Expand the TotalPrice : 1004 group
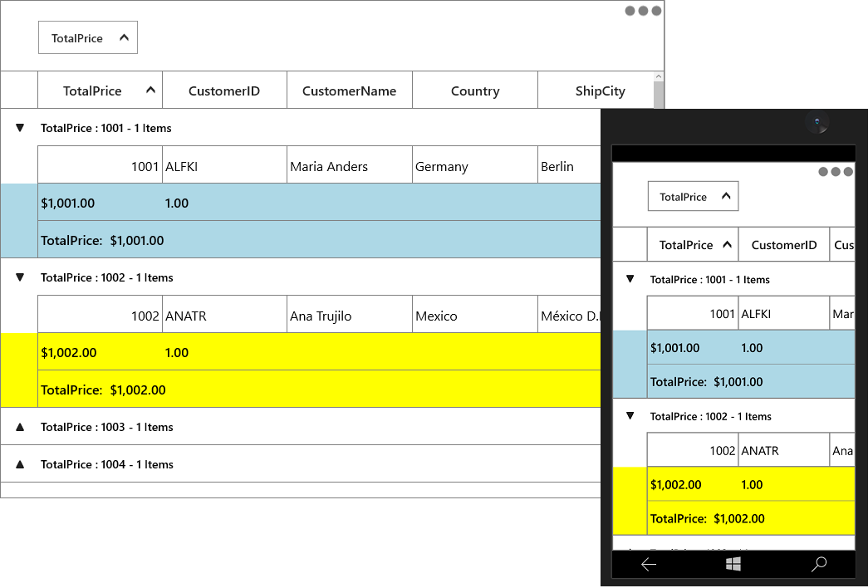This screenshot has height=588, width=868. [20, 464]
